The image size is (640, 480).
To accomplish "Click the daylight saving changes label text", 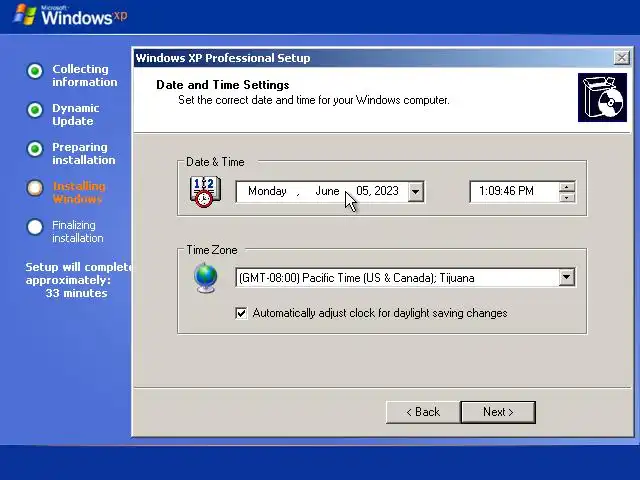I will click(x=380, y=313).
